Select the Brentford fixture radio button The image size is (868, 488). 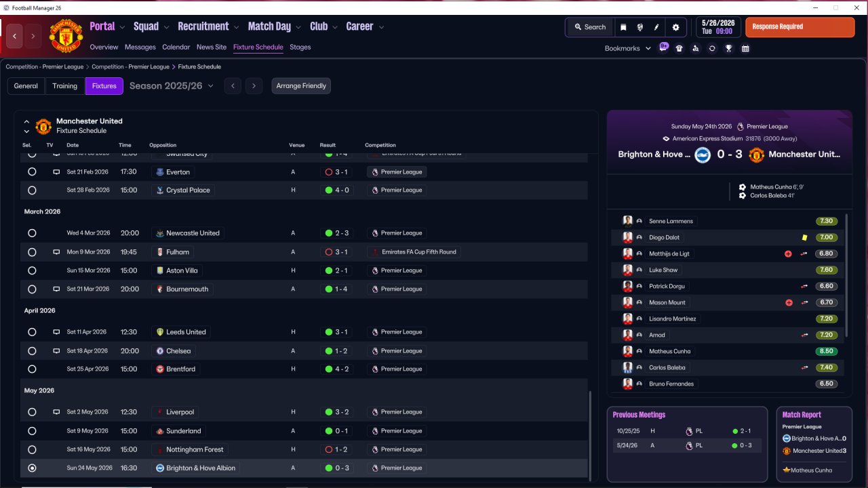(x=32, y=369)
